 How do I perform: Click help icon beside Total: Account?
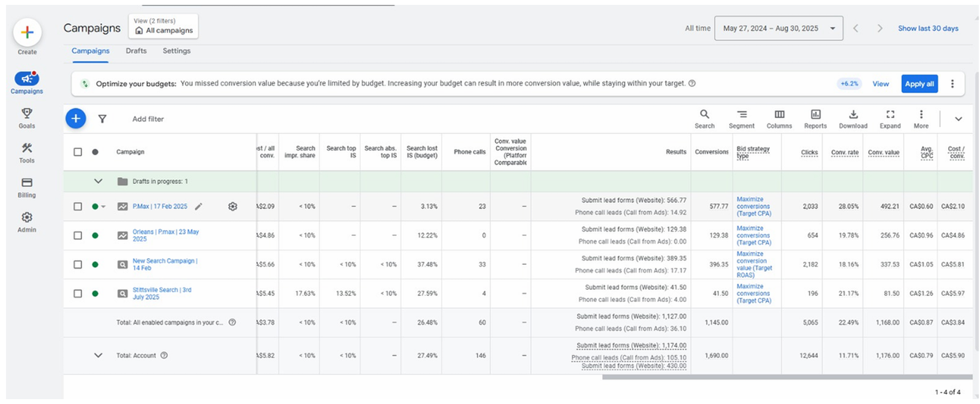[x=164, y=355]
